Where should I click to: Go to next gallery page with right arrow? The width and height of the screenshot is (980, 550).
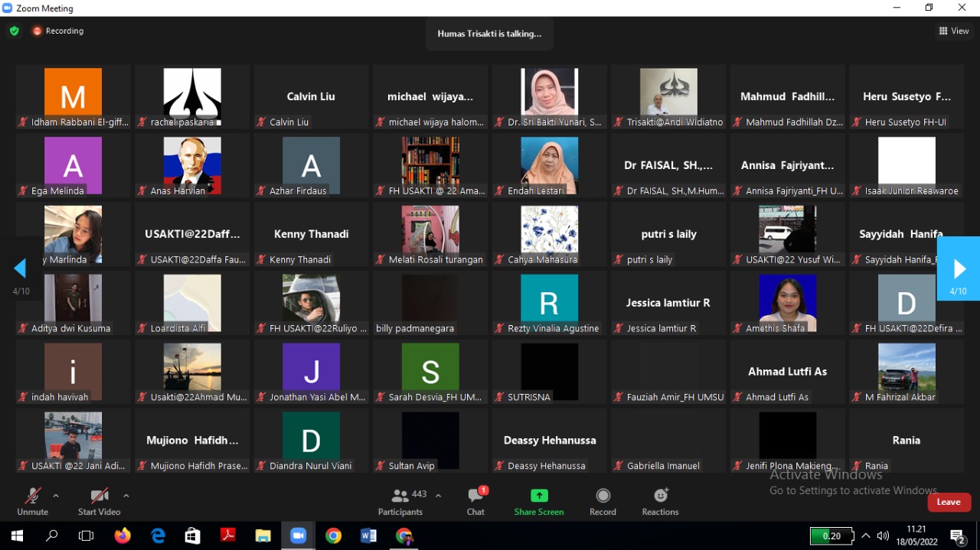[x=959, y=268]
